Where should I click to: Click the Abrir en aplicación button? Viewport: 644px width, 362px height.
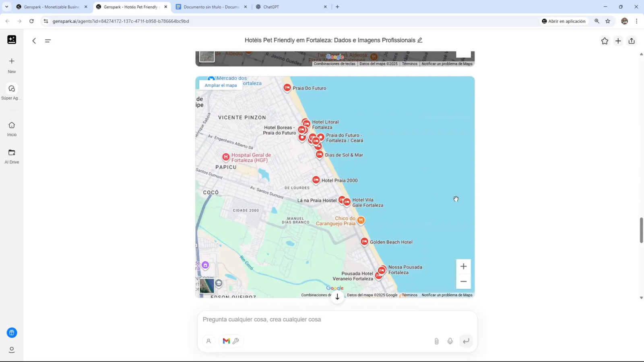coord(563,21)
